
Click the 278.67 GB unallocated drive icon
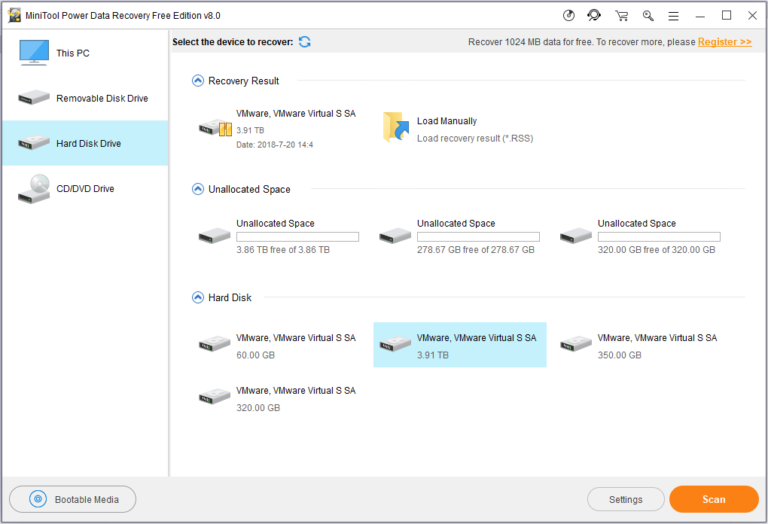(x=395, y=236)
